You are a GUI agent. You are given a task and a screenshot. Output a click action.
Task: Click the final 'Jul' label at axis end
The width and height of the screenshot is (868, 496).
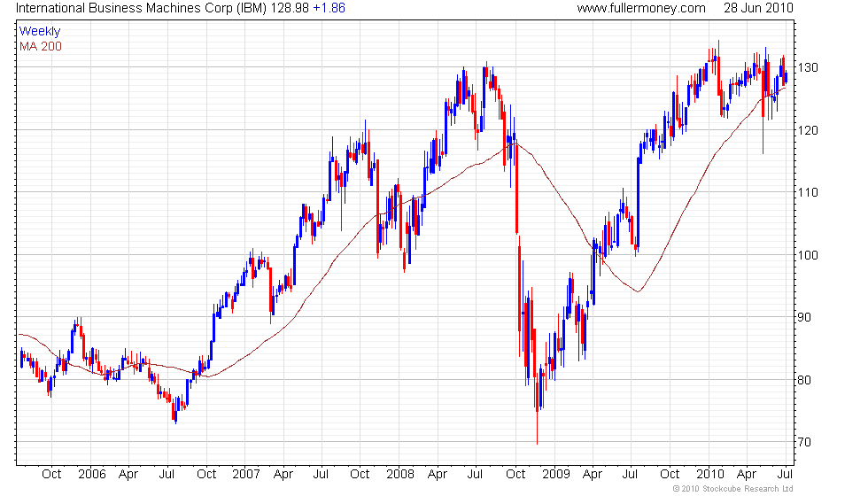click(x=785, y=475)
